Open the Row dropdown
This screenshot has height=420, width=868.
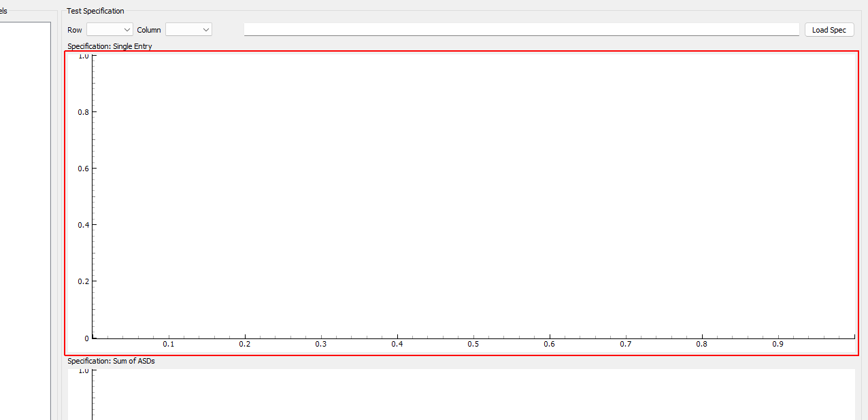tap(109, 29)
